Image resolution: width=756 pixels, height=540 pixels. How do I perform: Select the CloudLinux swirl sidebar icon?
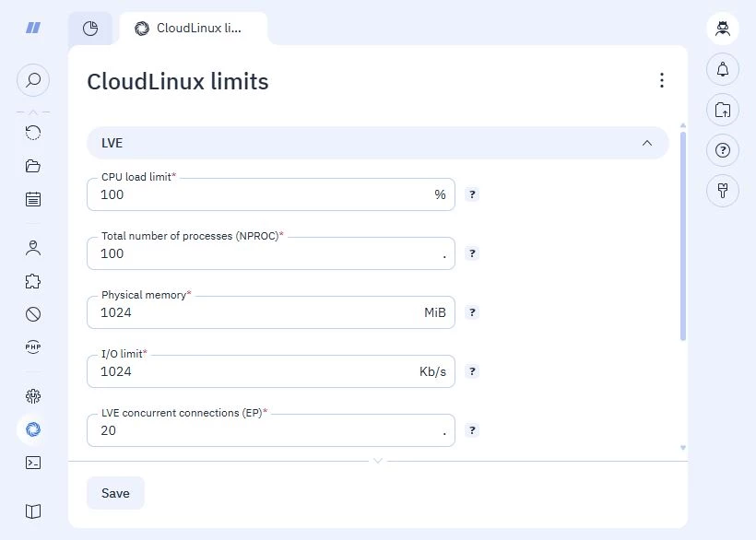tap(33, 429)
